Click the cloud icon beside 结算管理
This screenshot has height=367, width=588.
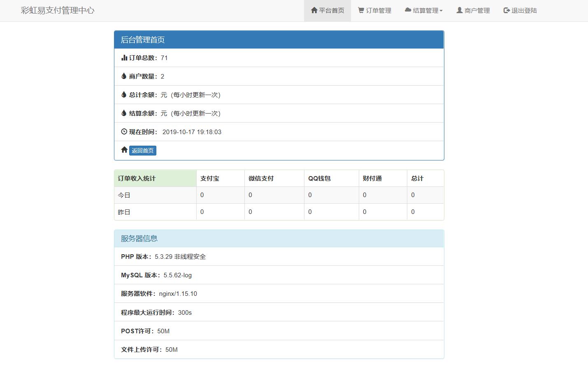pyautogui.click(x=408, y=10)
